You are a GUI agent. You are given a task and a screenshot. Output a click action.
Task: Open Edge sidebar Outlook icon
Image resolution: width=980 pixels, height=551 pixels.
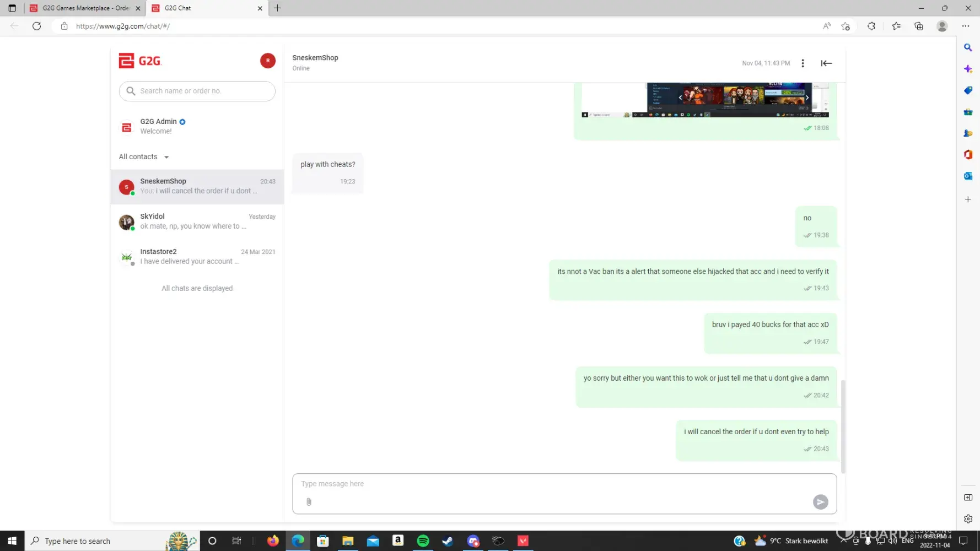pos(968,176)
